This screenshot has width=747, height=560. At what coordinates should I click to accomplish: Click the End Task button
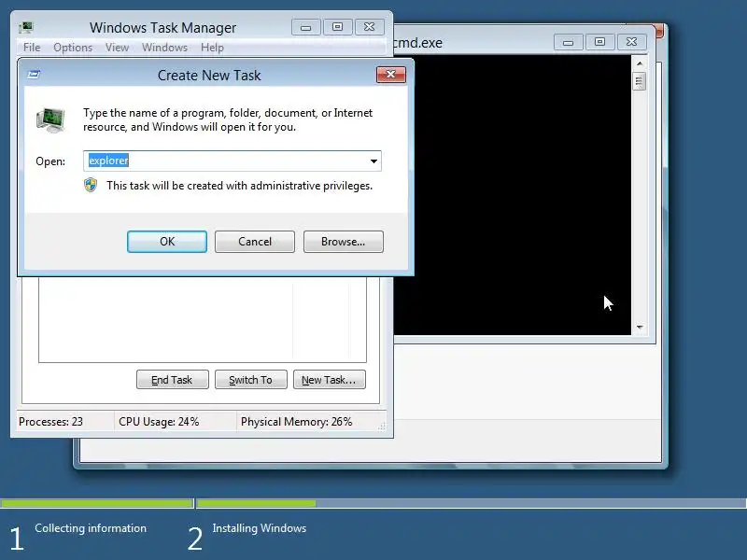173,380
